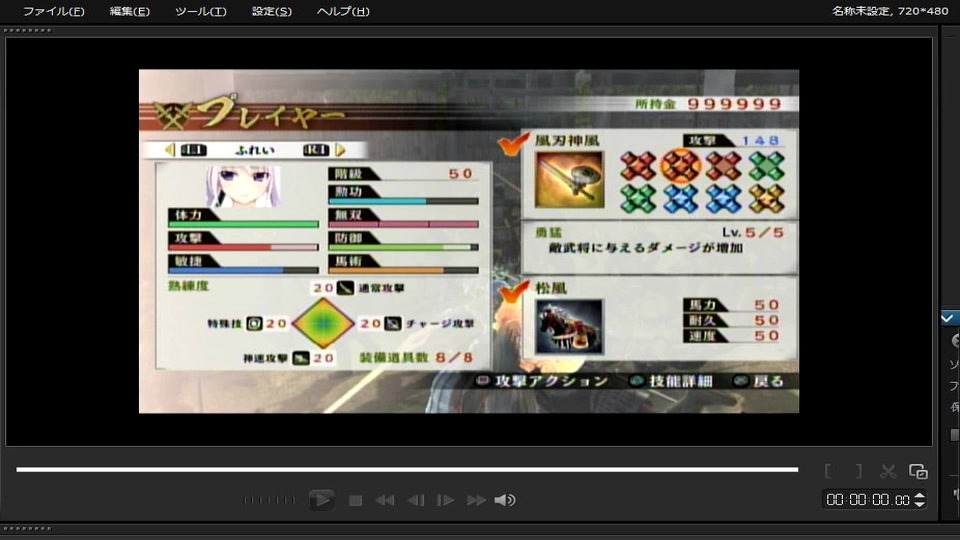Click the 装備道具数 8/8 text in preview
Viewport: 960px width, 540px height.
(x=416, y=358)
